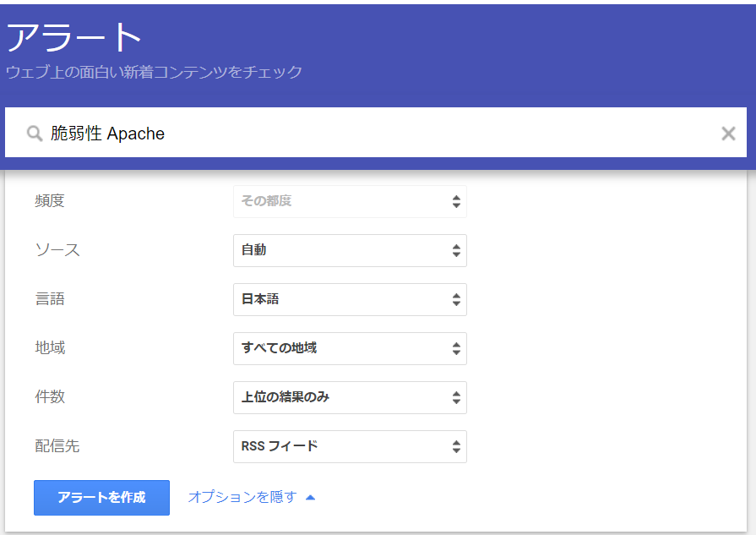Open the 地域 dropdown (すべての地域)
The height and width of the screenshot is (535, 756).
[350, 348]
